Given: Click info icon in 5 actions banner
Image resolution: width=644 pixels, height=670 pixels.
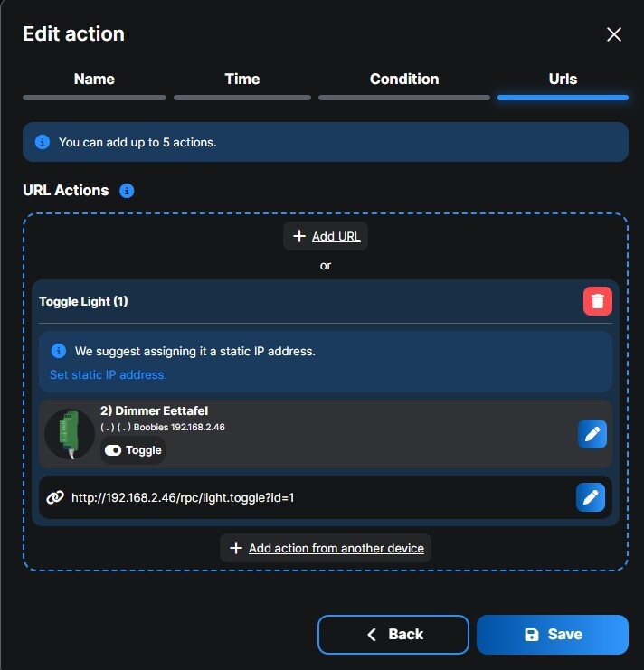Looking at the screenshot, I should (43, 142).
